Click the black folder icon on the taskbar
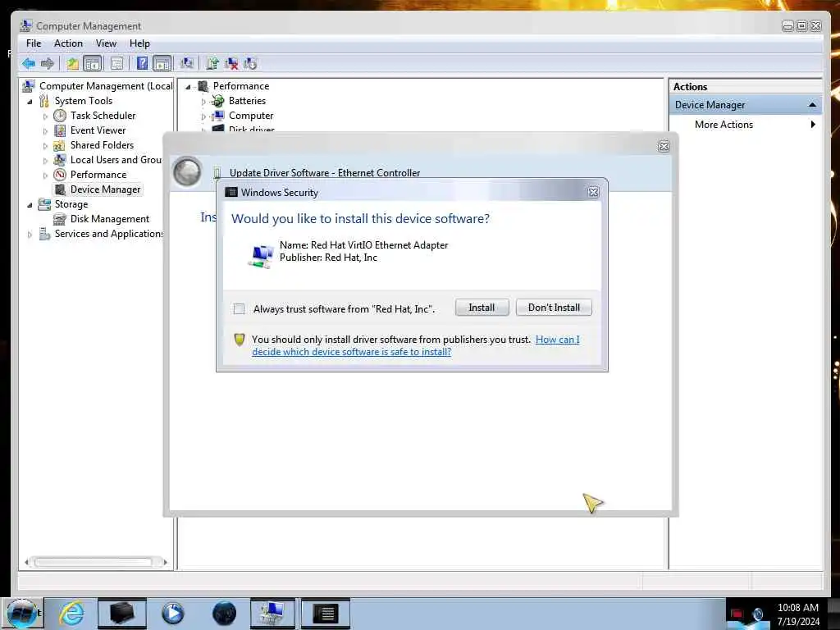840x630 pixels. [121, 614]
